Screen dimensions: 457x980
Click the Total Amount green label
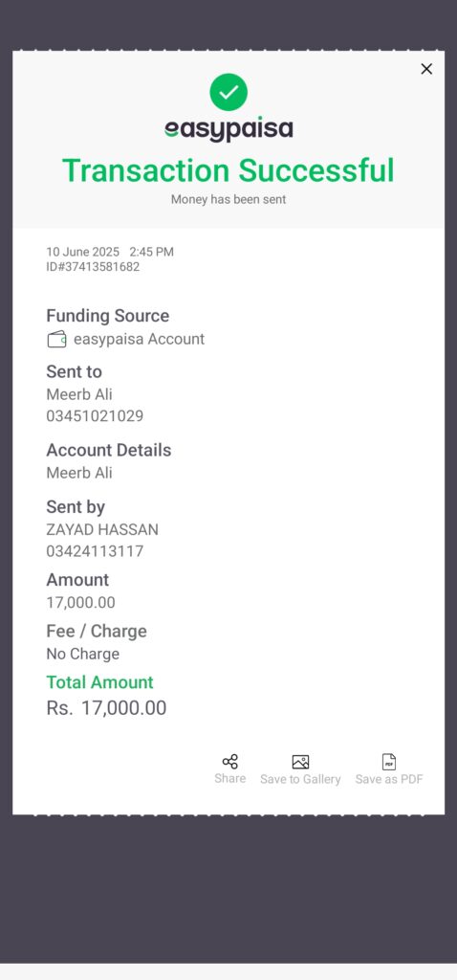coord(99,681)
